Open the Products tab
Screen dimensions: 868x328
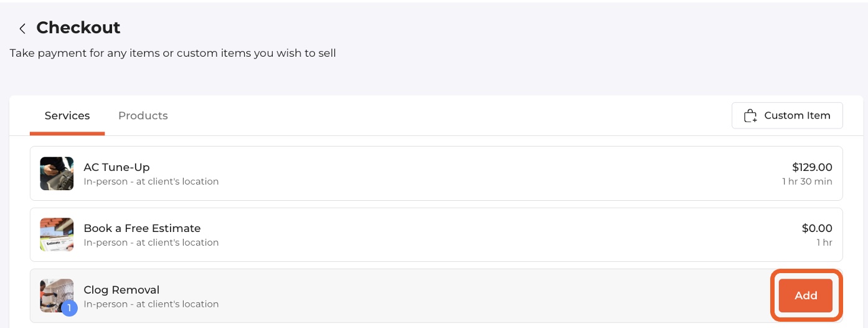tap(143, 116)
